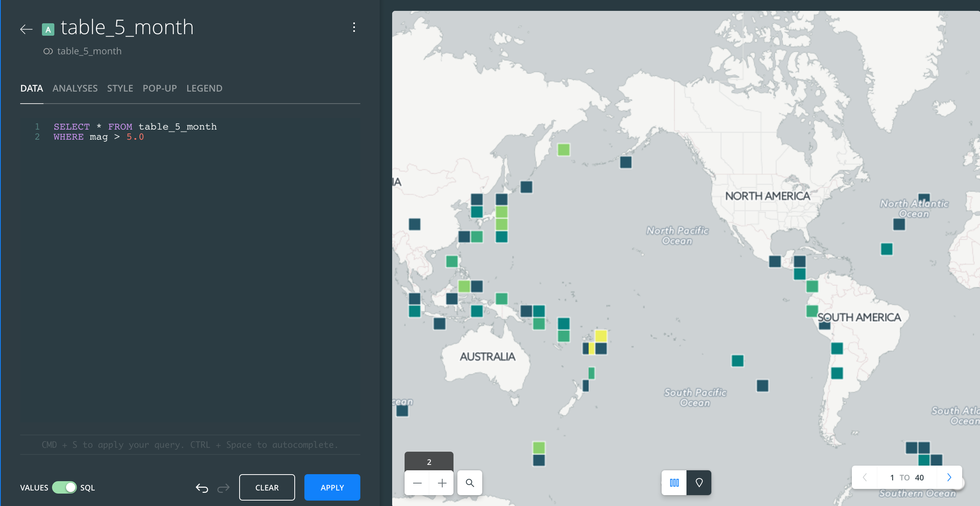
Task: Enable the SQL toggle button
Action: [x=64, y=487]
